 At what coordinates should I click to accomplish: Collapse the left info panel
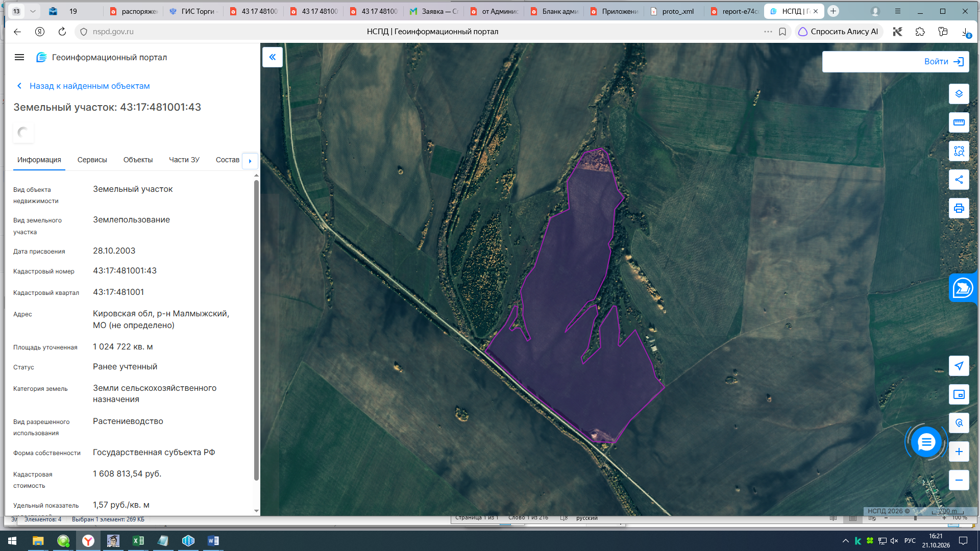[273, 57]
